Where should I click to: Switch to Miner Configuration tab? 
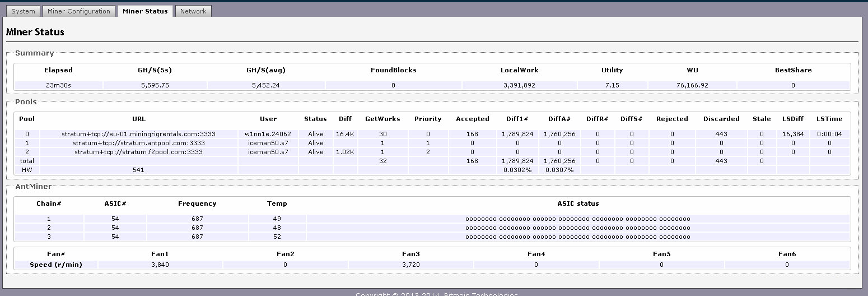click(79, 11)
